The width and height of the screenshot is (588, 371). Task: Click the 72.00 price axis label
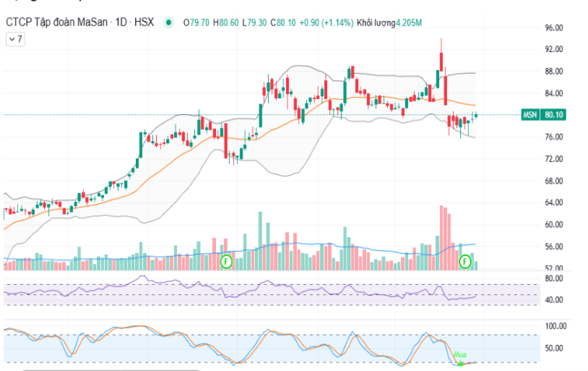click(x=554, y=159)
